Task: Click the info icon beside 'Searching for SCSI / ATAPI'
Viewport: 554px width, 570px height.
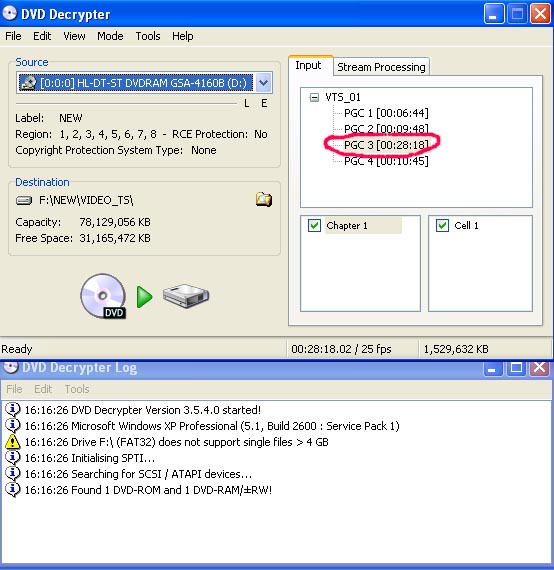Action: click(x=13, y=474)
